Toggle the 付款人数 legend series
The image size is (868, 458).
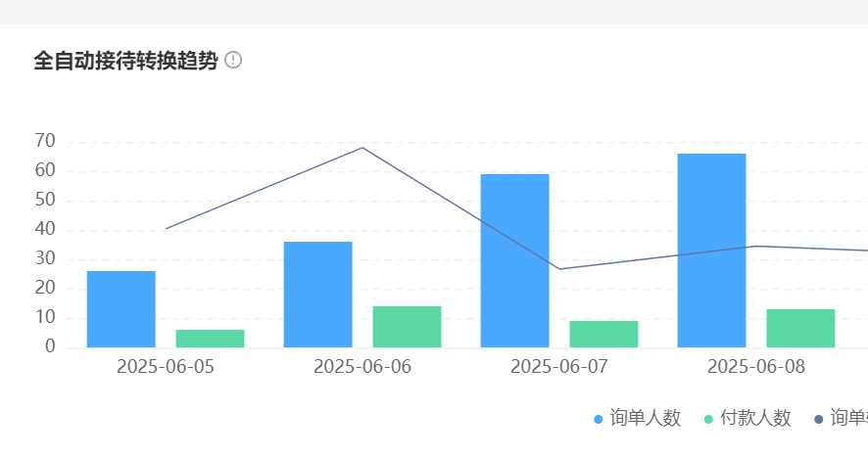tap(747, 418)
